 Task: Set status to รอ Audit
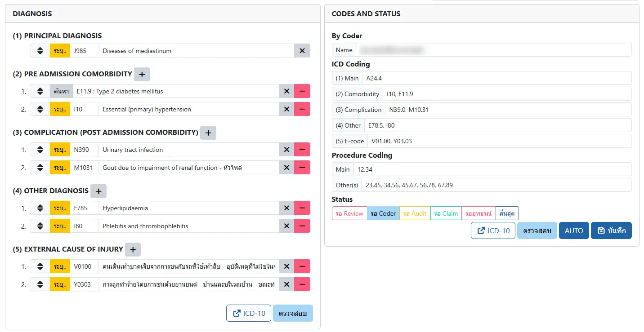click(x=414, y=213)
